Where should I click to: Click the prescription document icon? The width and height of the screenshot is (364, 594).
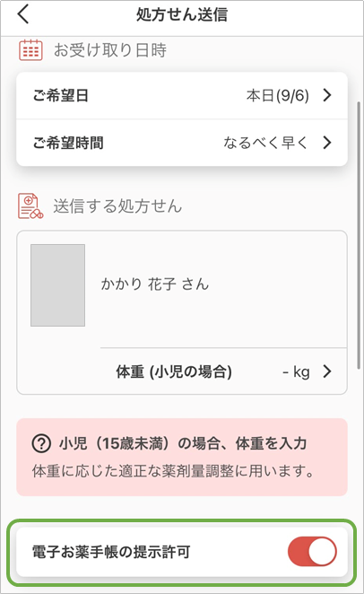click(x=30, y=206)
